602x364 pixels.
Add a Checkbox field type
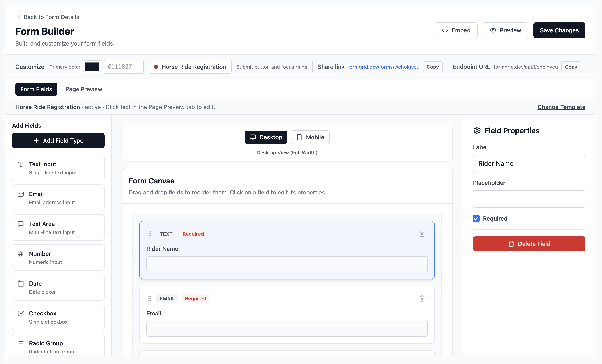tap(58, 317)
